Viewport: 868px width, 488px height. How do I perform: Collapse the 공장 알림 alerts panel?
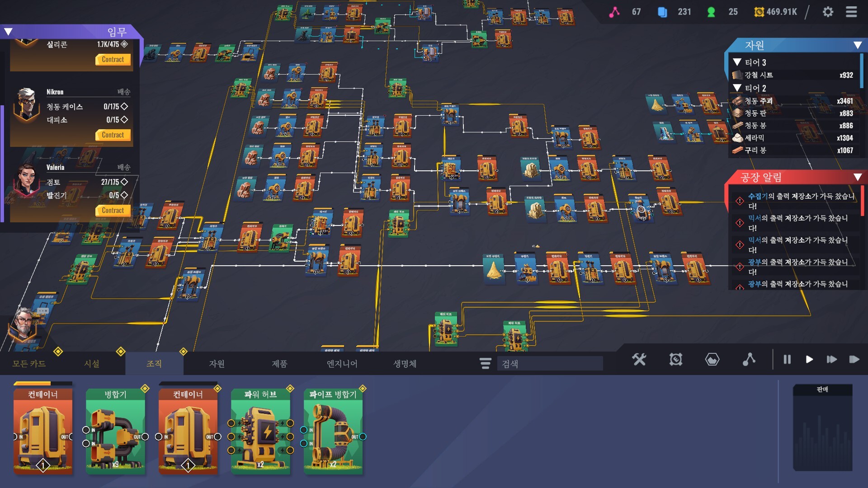click(x=857, y=177)
